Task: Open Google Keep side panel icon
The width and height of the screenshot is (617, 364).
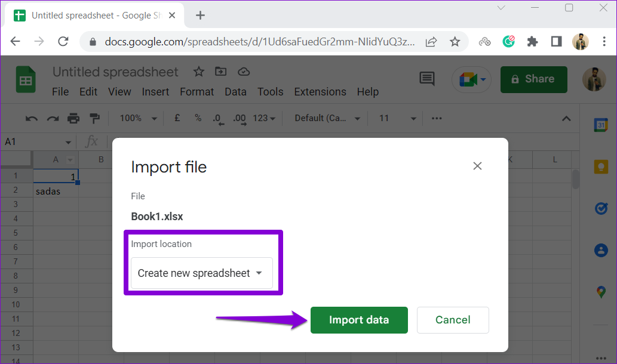Action: point(601,166)
